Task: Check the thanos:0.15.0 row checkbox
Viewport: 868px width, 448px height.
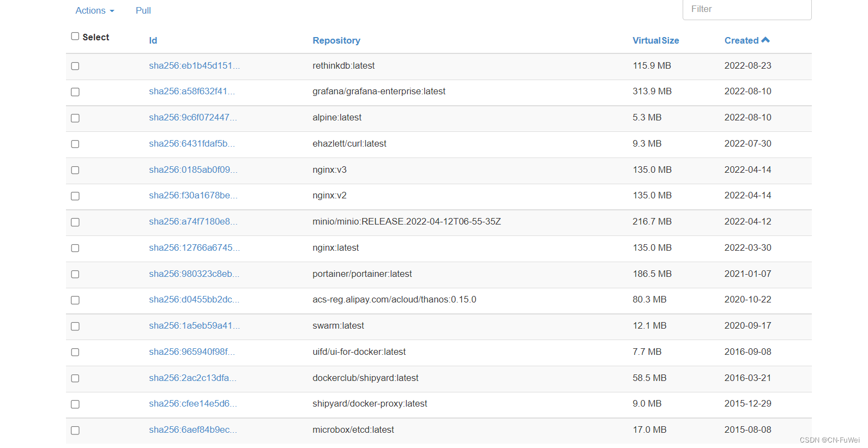Action: tap(75, 300)
